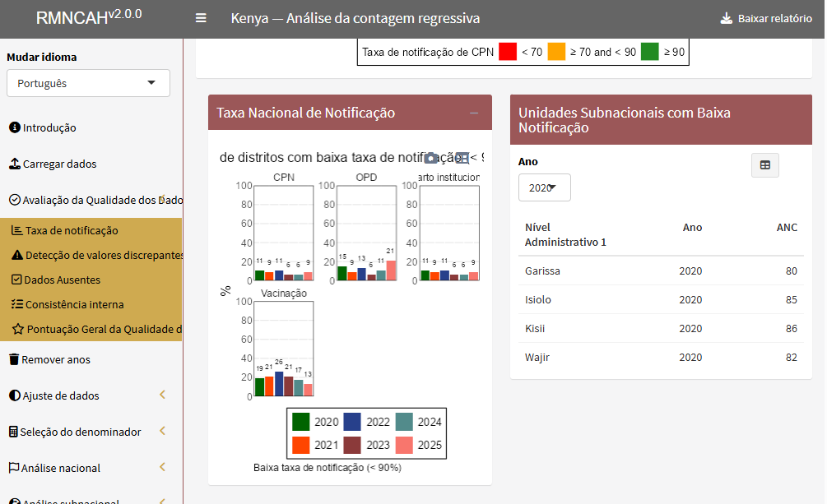Viewport: 827px width, 504px height.
Task: Toggle 2022 series in chart legend
Action: point(367,423)
